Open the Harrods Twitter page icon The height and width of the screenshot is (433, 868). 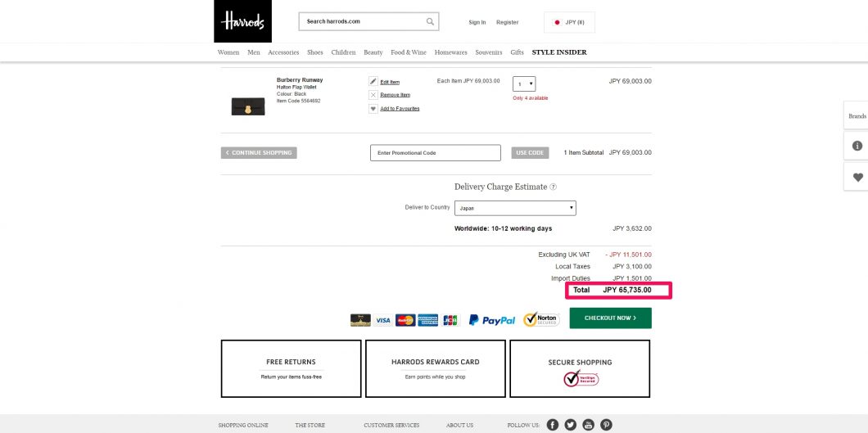tap(570, 425)
